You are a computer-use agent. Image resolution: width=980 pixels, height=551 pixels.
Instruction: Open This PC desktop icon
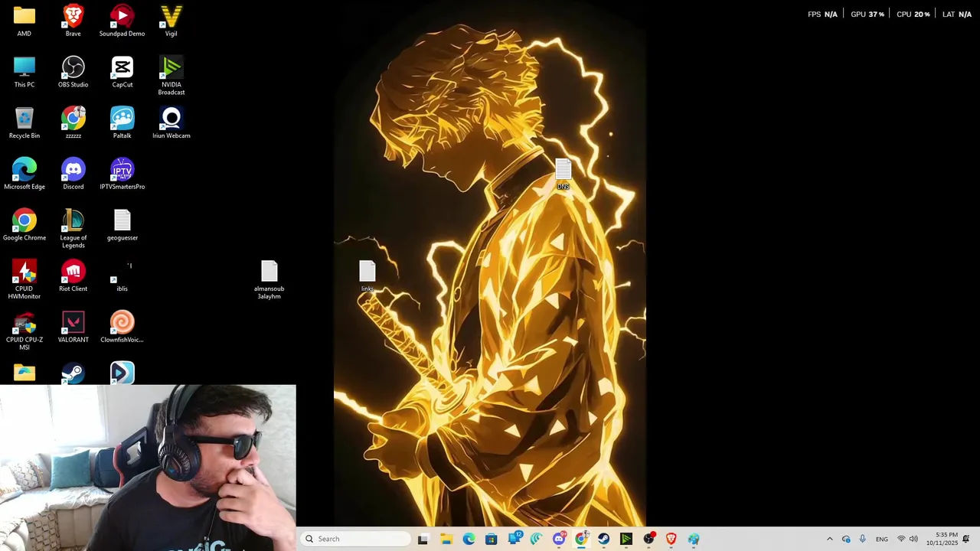click(24, 73)
